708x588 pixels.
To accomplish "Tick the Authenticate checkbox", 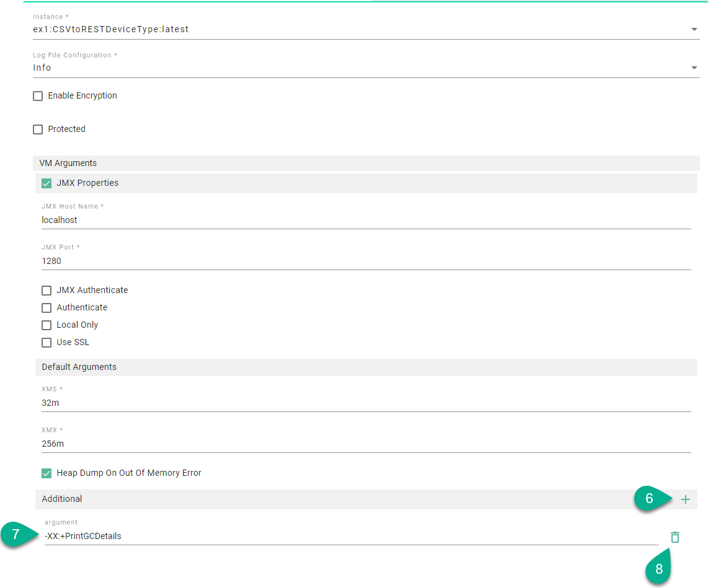I will [46, 308].
